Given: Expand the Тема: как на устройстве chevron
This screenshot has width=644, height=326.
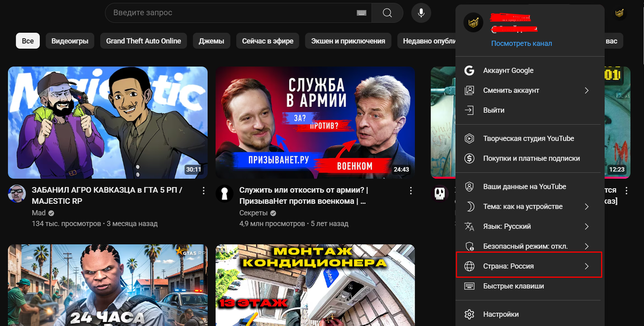Looking at the screenshot, I should [587, 206].
